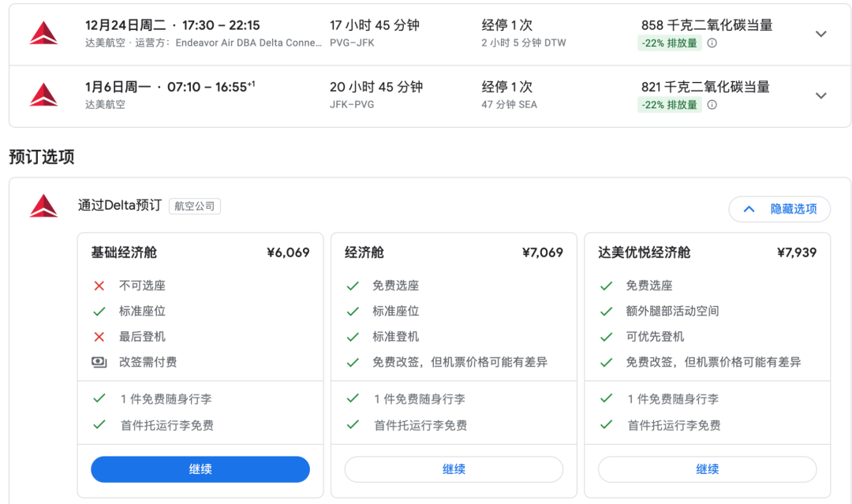Click the JFK–PVG route label
The height and width of the screenshot is (504, 852).
(352, 105)
